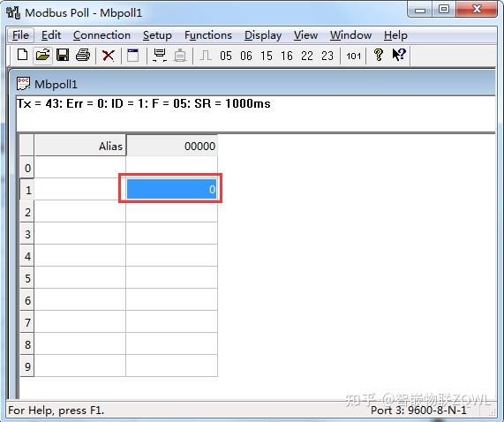Click the Alias column header
The image size is (504, 422).
pyautogui.click(x=80, y=146)
